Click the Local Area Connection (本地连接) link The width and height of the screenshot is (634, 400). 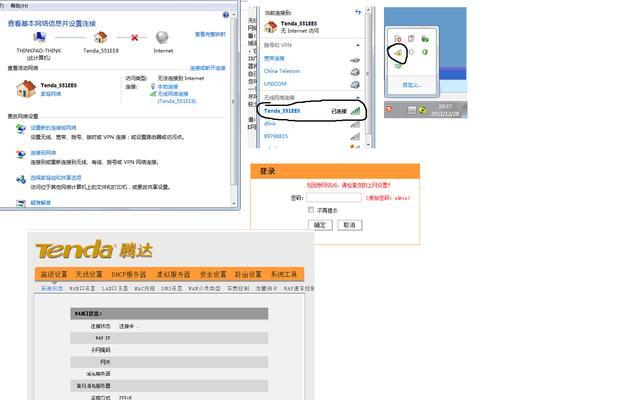[x=168, y=87]
